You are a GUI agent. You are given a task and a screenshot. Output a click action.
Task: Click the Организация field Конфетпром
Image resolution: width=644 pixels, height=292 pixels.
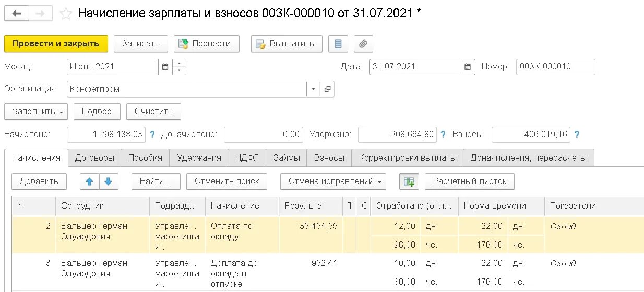(x=187, y=89)
